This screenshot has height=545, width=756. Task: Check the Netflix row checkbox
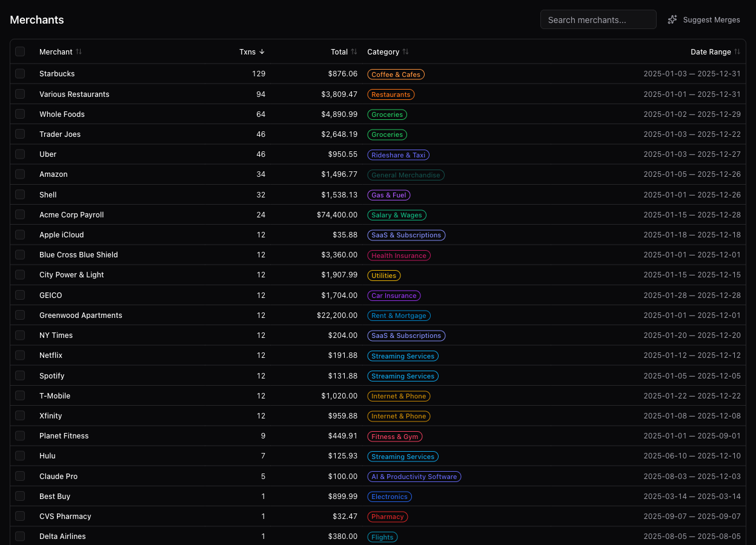(x=20, y=355)
